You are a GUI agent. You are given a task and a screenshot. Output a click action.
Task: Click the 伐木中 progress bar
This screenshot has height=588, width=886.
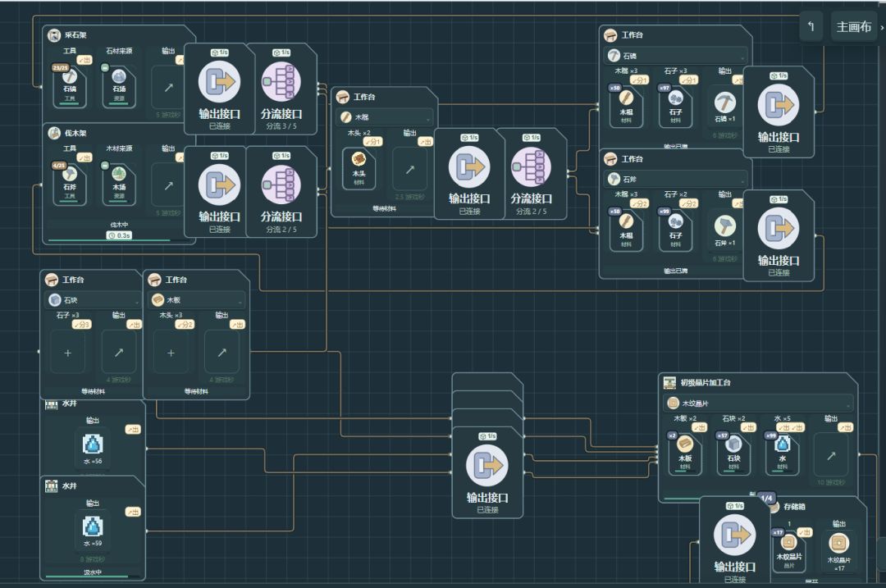pos(119,240)
